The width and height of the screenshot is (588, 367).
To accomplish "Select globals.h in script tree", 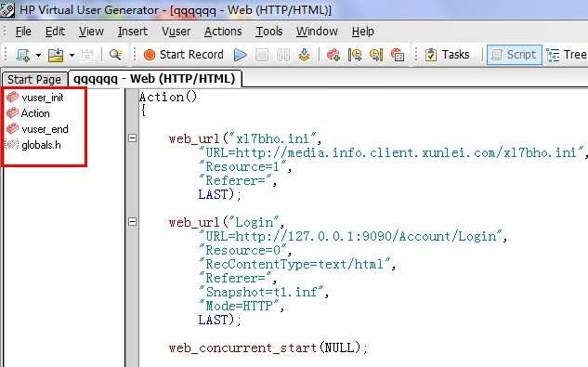I will 41,145.
